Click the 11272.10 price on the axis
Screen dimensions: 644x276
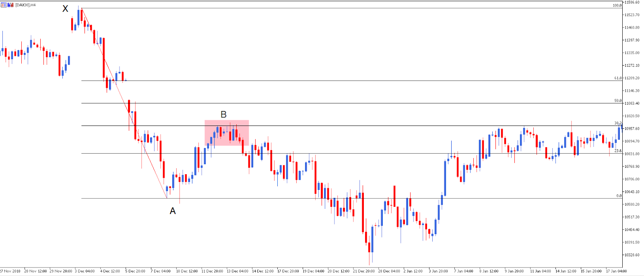632,66
